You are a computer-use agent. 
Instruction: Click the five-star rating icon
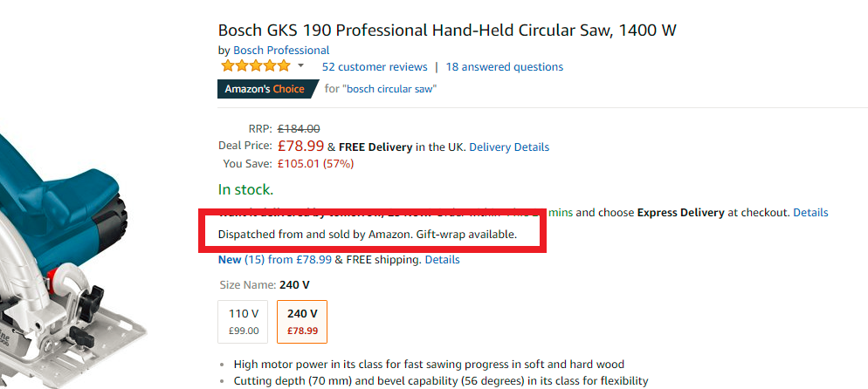(255, 66)
